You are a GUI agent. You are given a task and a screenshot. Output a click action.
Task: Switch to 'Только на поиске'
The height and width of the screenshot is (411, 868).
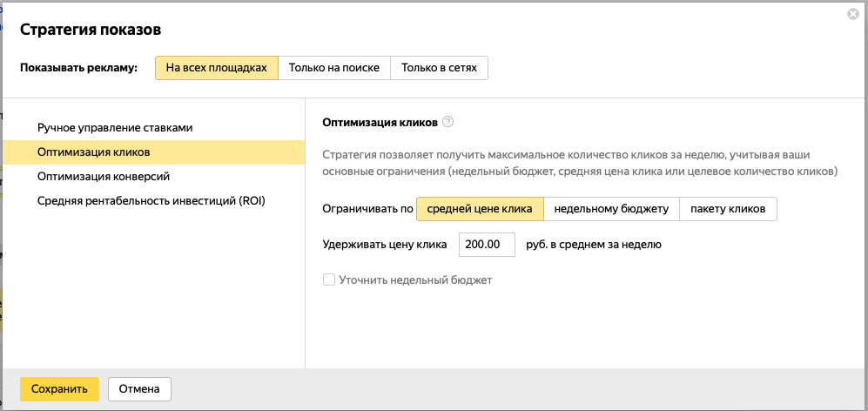pos(334,68)
